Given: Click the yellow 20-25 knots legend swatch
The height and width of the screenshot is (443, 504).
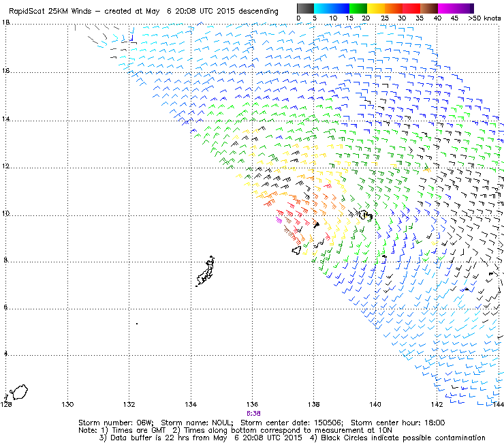Looking at the screenshot, I should tap(376, 8).
